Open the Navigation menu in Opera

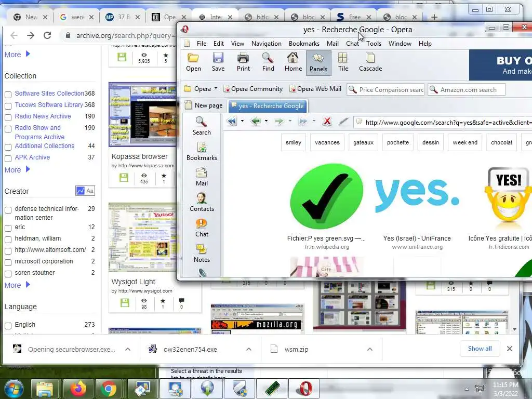[x=267, y=44]
